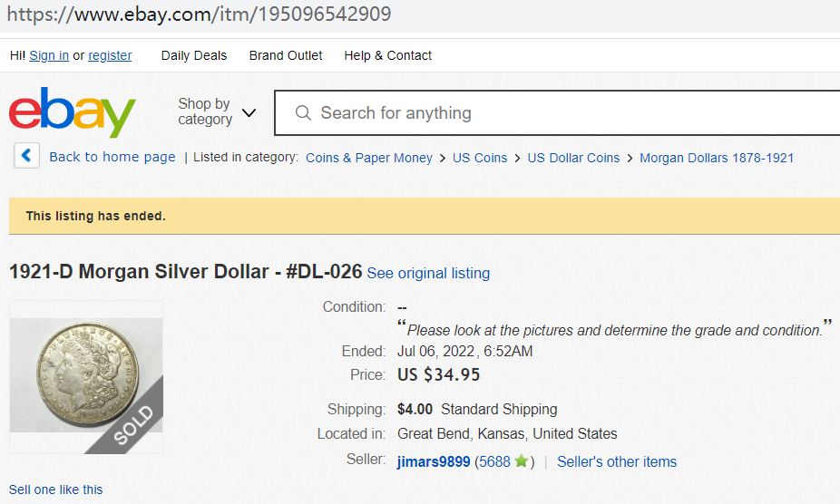
Task: Open seller jimars9899 profile
Action: click(x=434, y=461)
